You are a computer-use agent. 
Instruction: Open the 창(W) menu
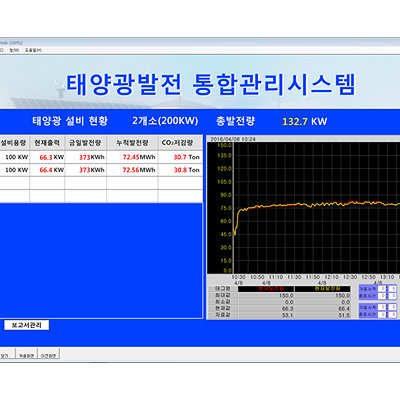14,50
